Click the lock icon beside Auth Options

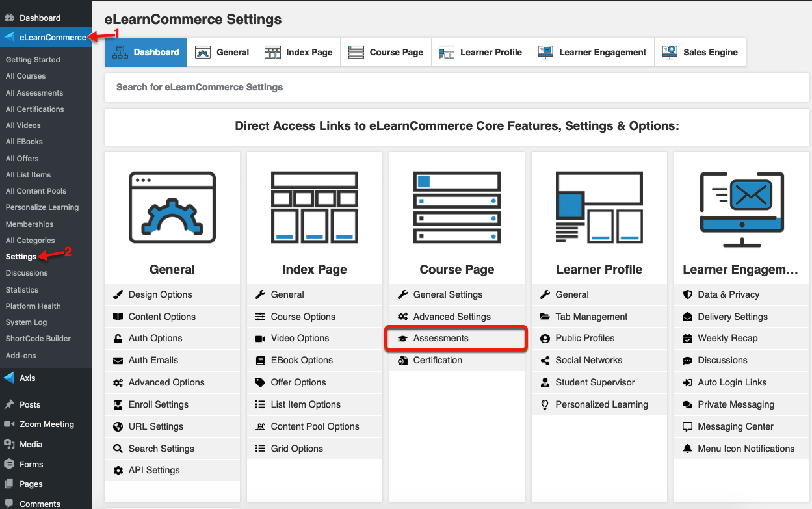pyautogui.click(x=118, y=338)
